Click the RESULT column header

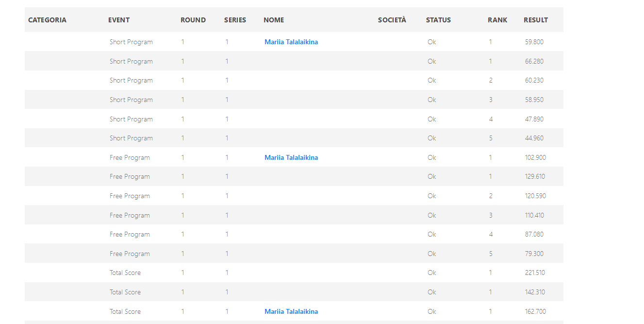pos(536,20)
